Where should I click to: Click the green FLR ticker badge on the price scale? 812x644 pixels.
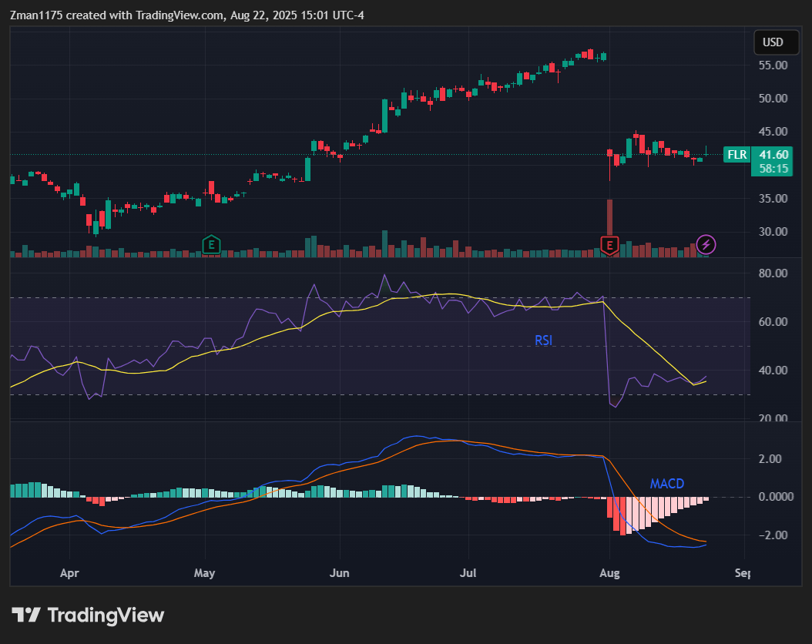[x=737, y=154]
